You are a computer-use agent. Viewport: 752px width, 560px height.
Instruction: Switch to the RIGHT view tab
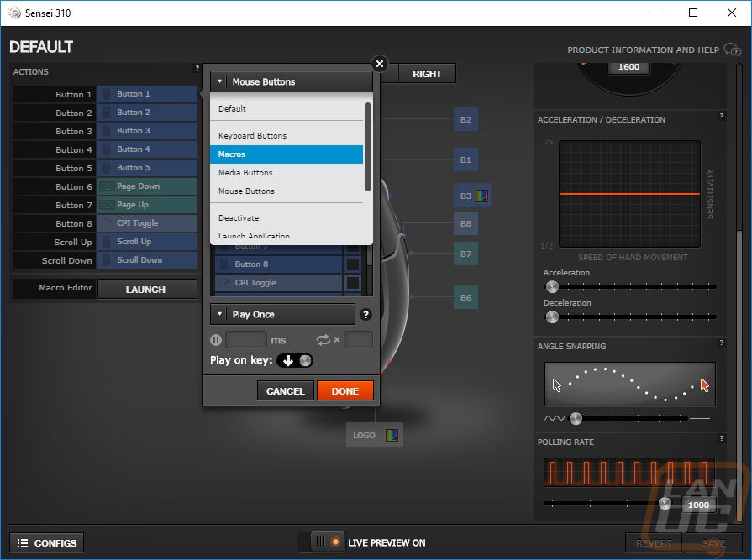[x=427, y=74]
